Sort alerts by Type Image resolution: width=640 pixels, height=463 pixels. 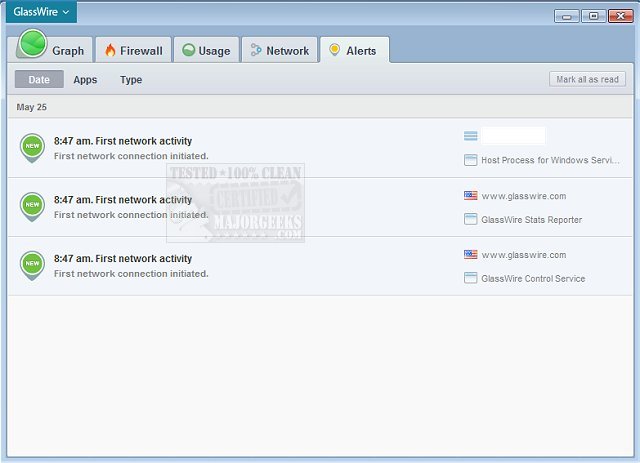131,80
